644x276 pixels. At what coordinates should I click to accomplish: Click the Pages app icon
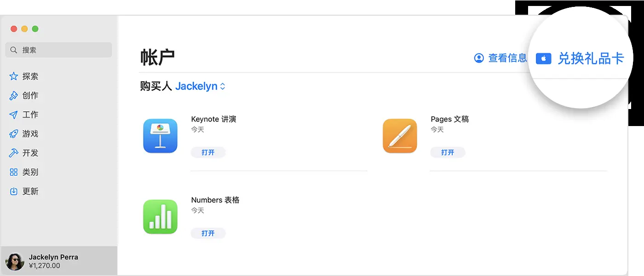400,136
